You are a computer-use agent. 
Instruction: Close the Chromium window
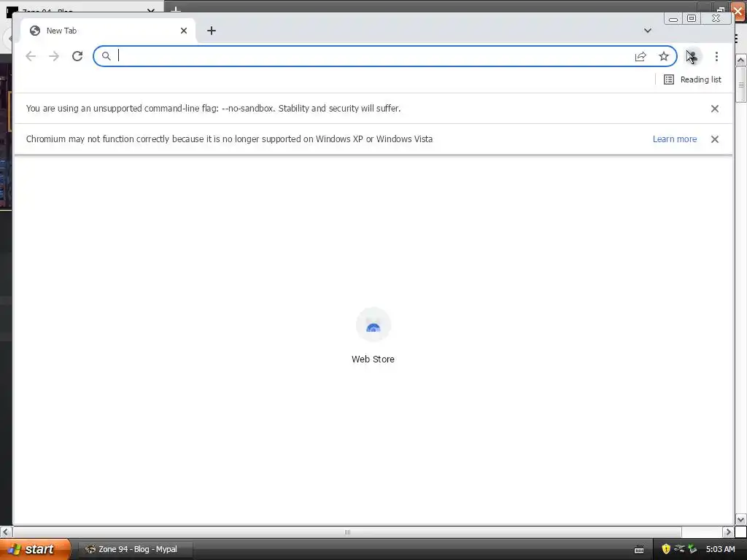[716, 18]
